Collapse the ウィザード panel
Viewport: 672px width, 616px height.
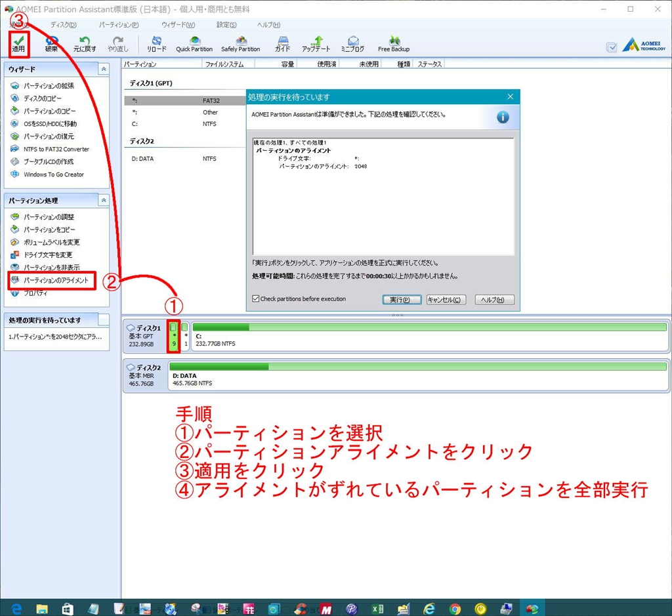pyautogui.click(x=104, y=69)
